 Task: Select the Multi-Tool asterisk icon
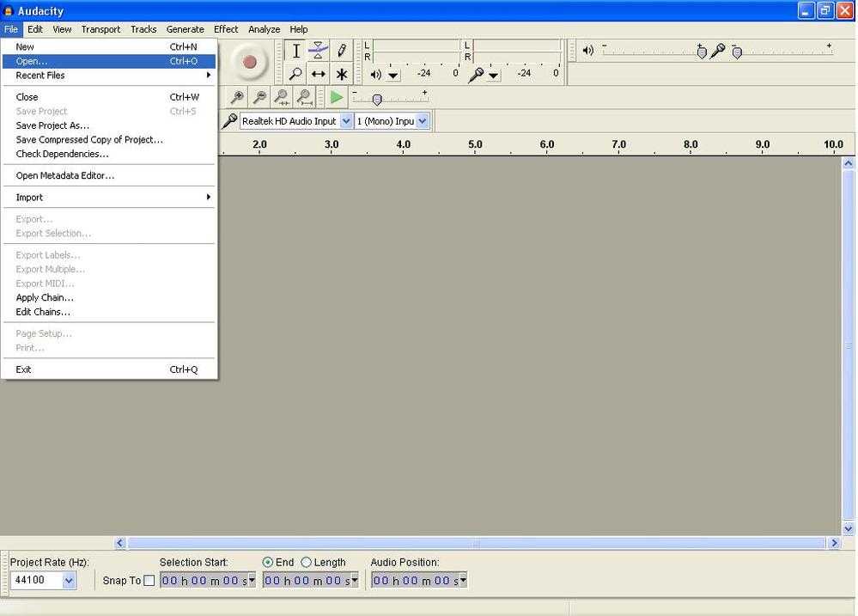click(342, 73)
